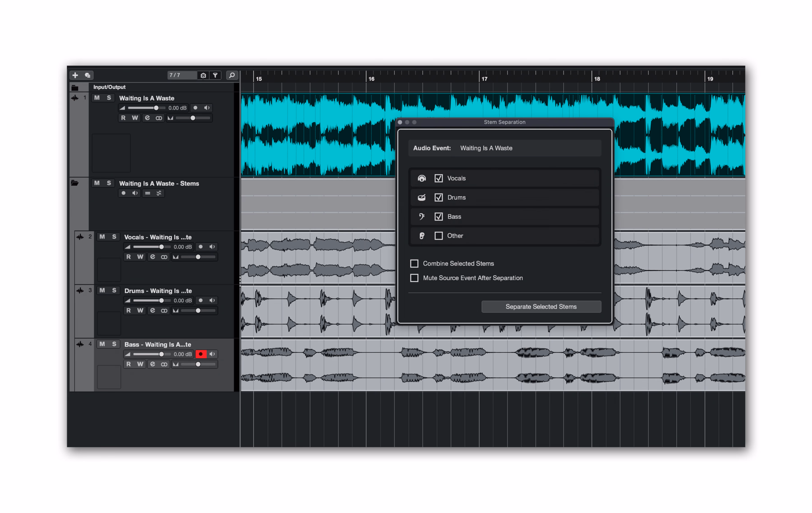
Task: Click the pan slider on Waiting Is A Waste track
Action: point(193,118)
